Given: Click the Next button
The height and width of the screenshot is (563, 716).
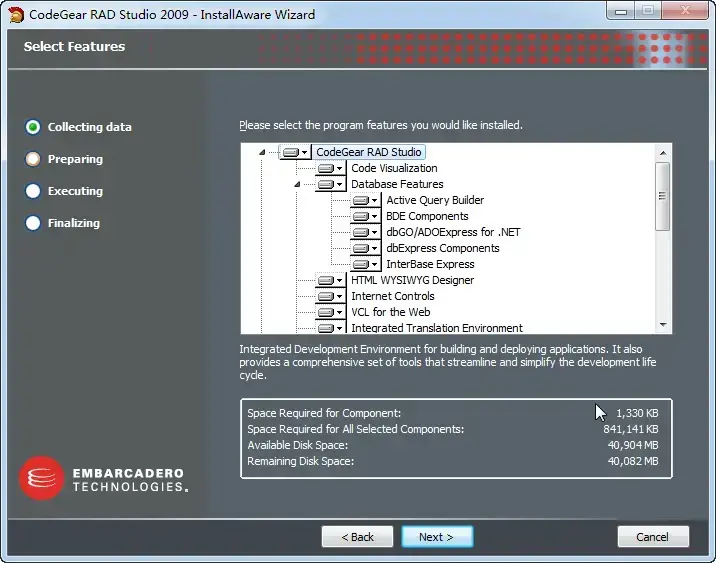Looking at the screenshot, I should coord(437,537).
